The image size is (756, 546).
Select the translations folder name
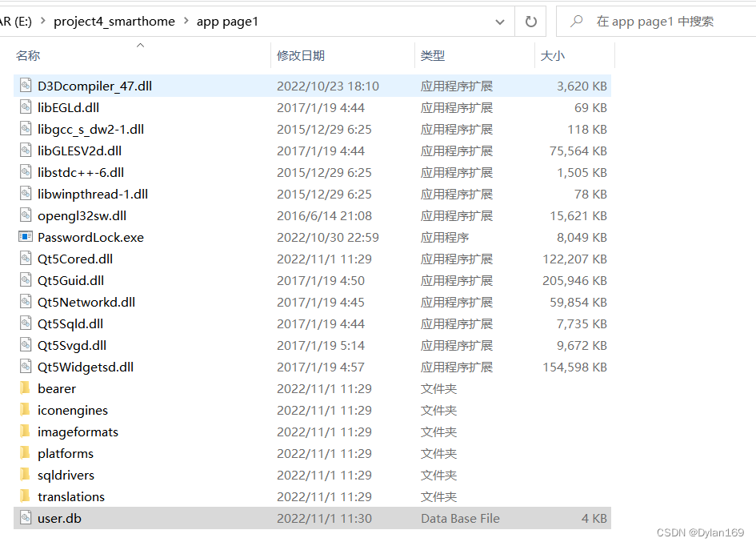pos(71,497)
